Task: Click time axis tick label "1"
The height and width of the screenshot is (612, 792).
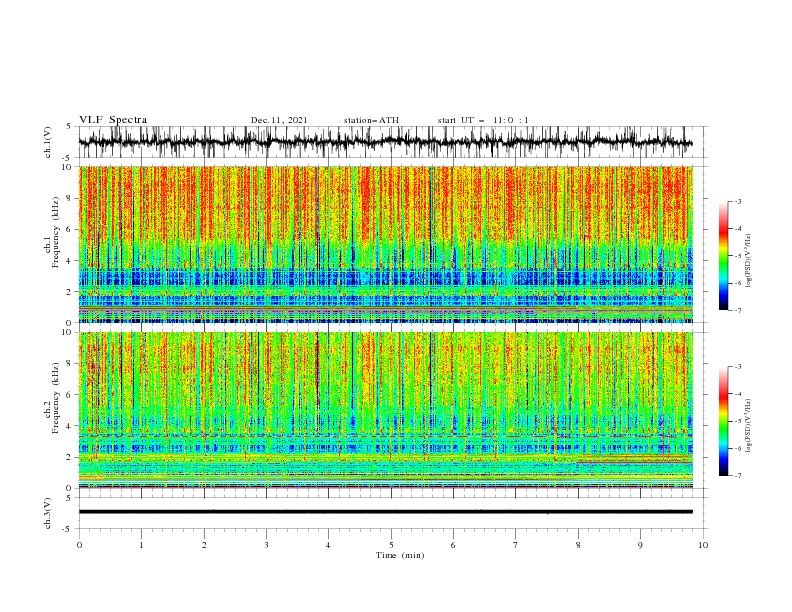Action: point(141,545)
